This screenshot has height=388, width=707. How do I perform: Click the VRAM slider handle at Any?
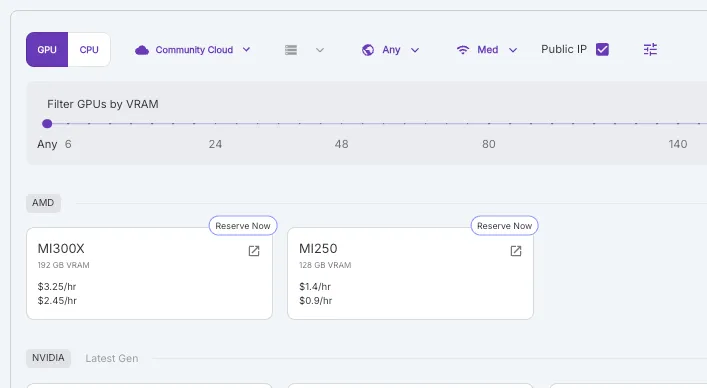click(47, 123)
